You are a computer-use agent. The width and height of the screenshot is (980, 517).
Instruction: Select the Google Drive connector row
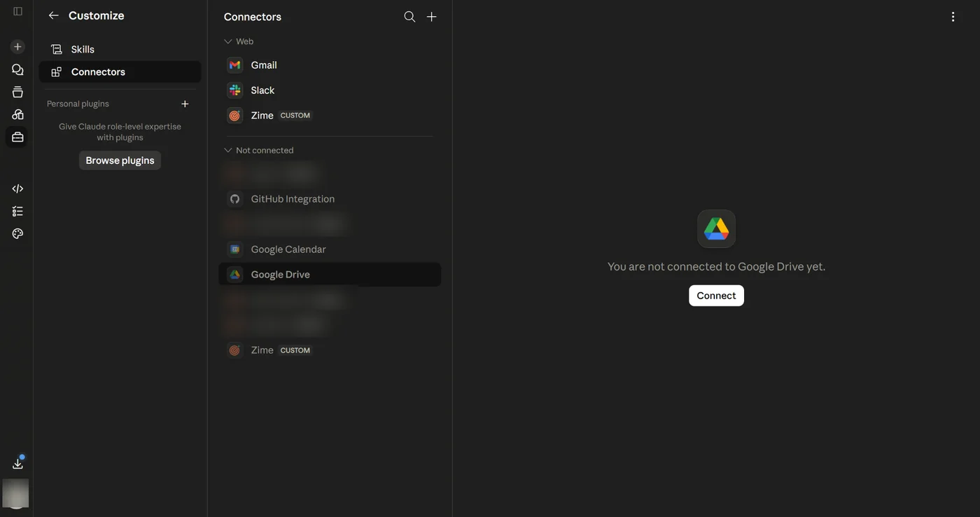coord(330,275)
